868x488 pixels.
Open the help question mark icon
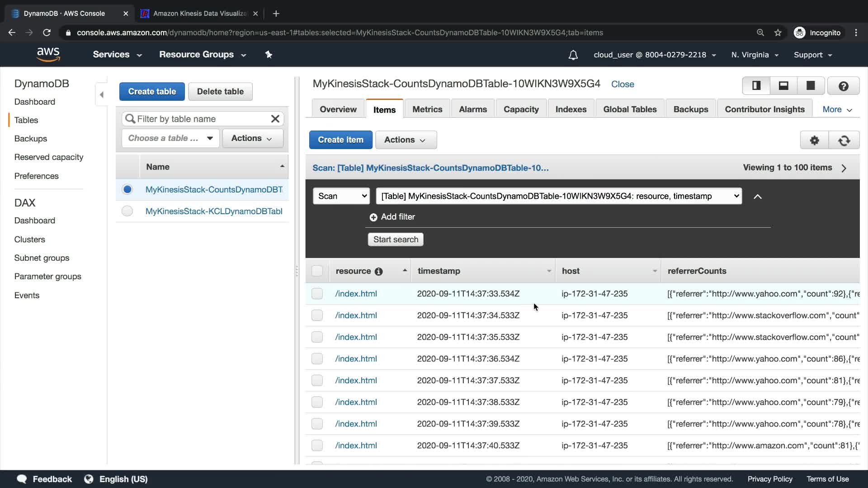click(x=843, y=86)
